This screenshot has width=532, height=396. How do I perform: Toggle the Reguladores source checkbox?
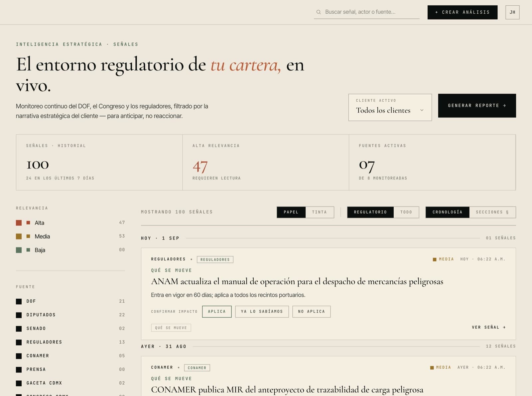(x=19, y=342)
